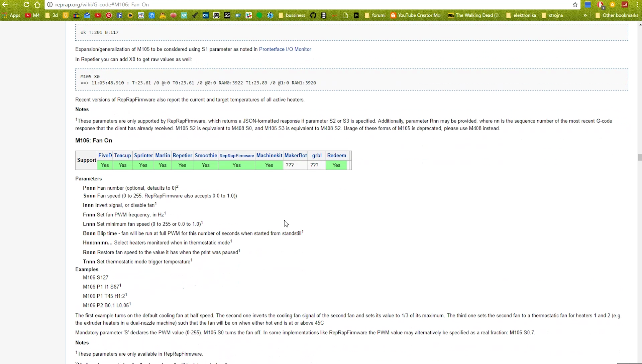The height and width of the screenshot is (364, 642).
Task: Click the Smoothie firmware column link
Action: tap(206, 155)
